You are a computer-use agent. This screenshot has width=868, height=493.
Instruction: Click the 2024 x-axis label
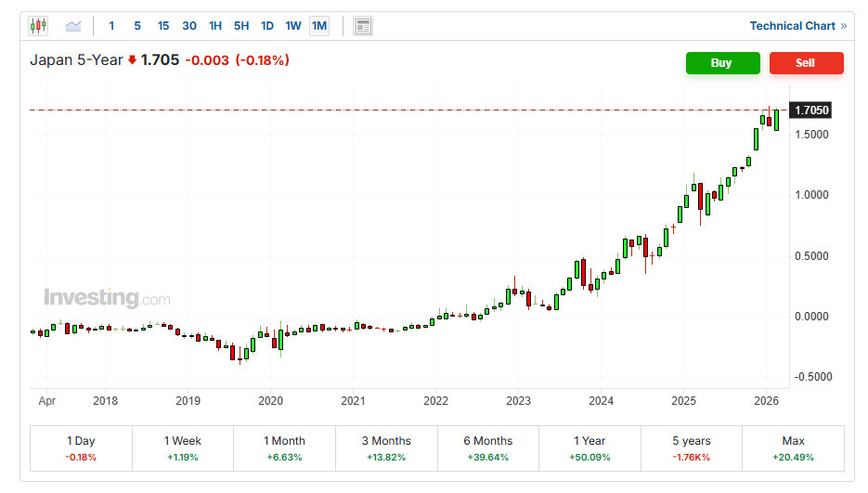[x=602, y=400]
